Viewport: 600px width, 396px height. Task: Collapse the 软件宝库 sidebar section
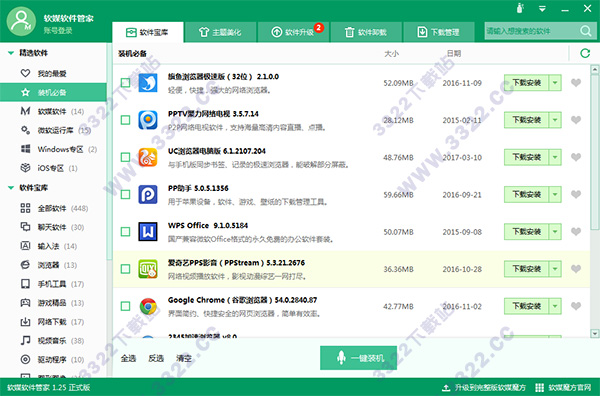11,187
